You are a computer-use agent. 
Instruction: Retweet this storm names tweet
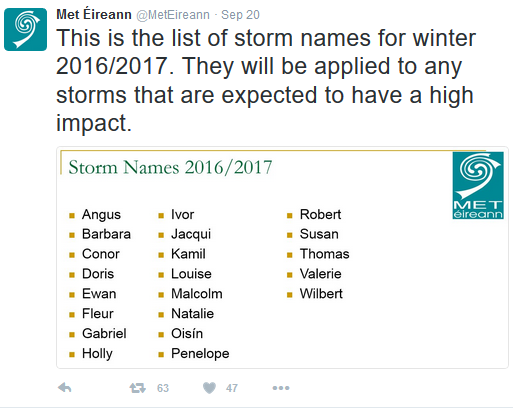[138, 388]
